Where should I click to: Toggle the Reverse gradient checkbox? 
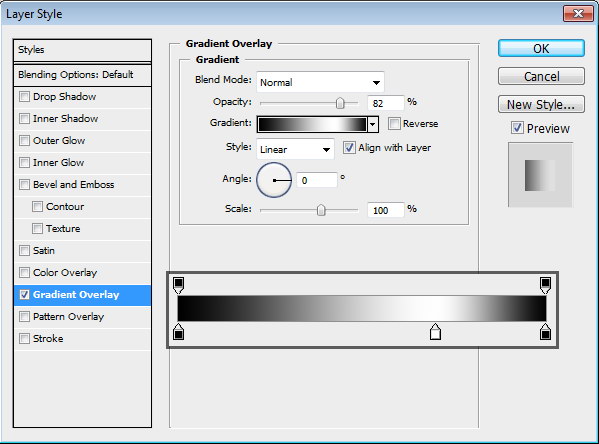(x=394, y=124)
